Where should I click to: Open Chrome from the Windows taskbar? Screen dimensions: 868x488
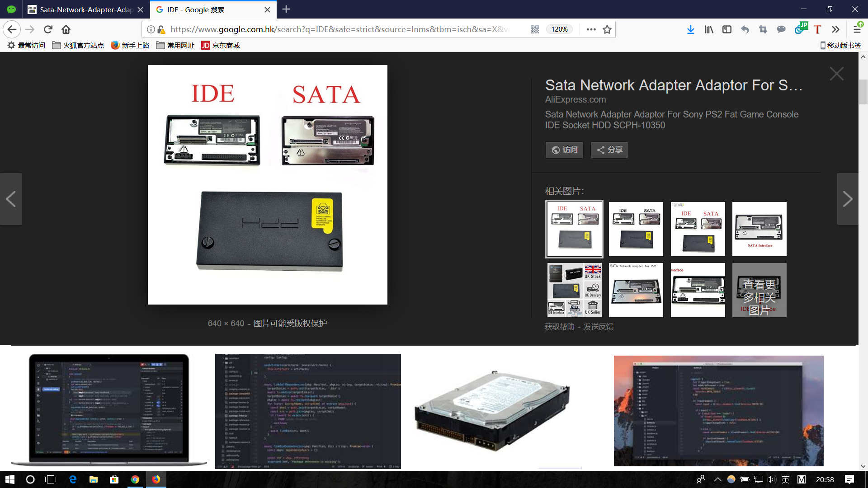(135, 479)
